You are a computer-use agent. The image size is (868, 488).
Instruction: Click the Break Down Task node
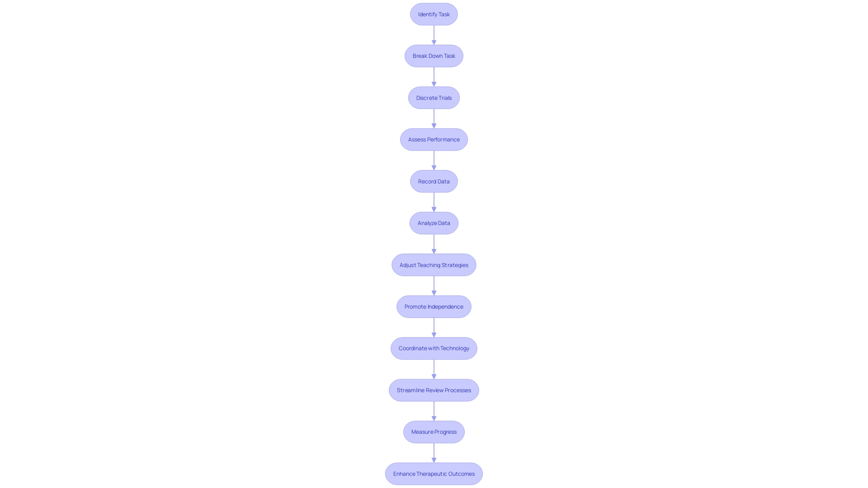(x=434, y=56)
